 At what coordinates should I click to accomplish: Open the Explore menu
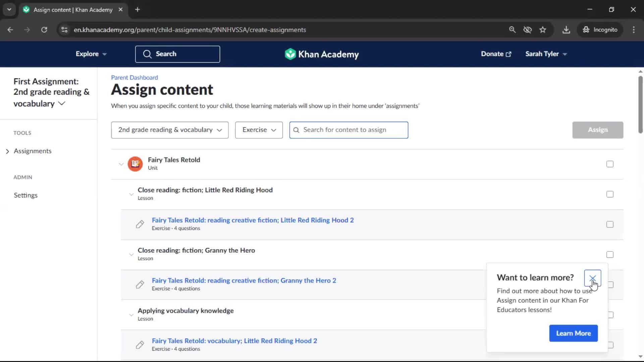[91, 54]
